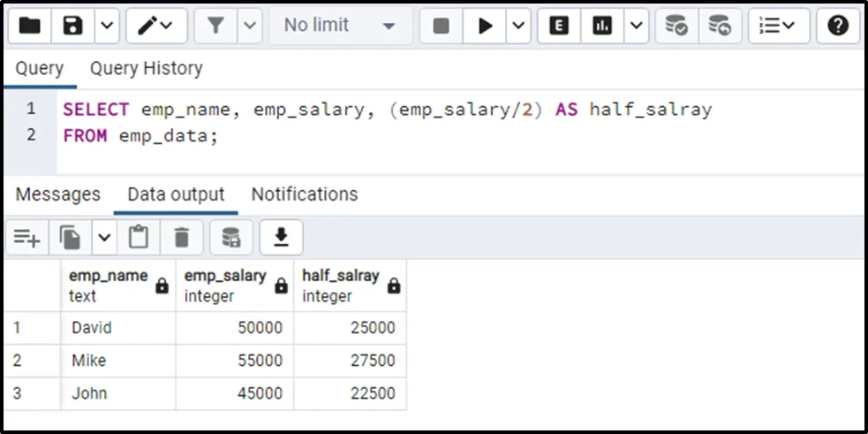Stop the running query
868x434 pixels.
click(442, 26)
